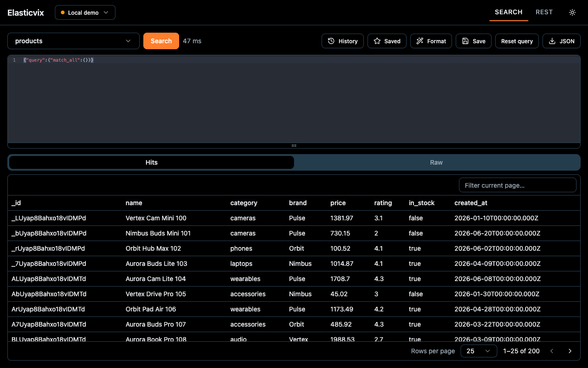
Task: Switch to the SEARCH tab
Action: click(x=509, y=12)
